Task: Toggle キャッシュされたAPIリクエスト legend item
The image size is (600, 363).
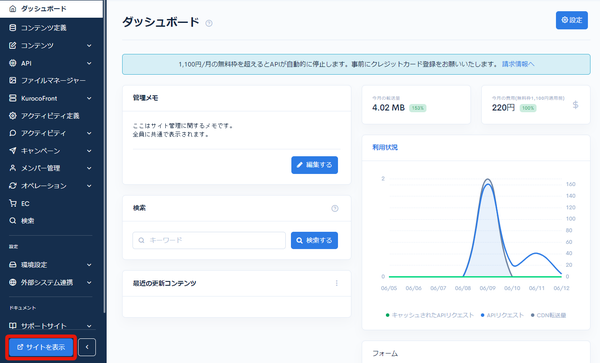Action: [430, 315]
